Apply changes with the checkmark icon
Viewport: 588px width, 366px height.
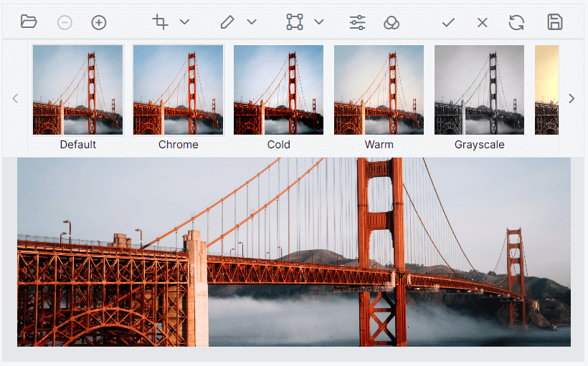[x=448, y=22]
